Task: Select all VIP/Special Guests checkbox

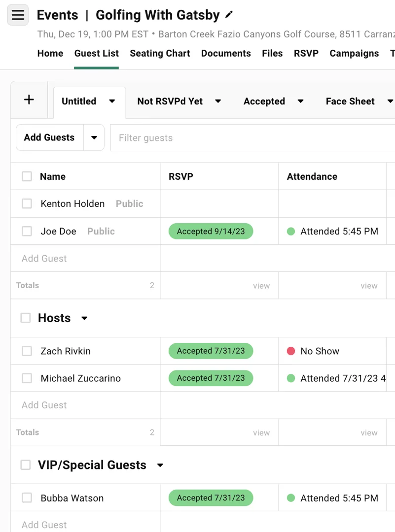Action: point(26,465)
